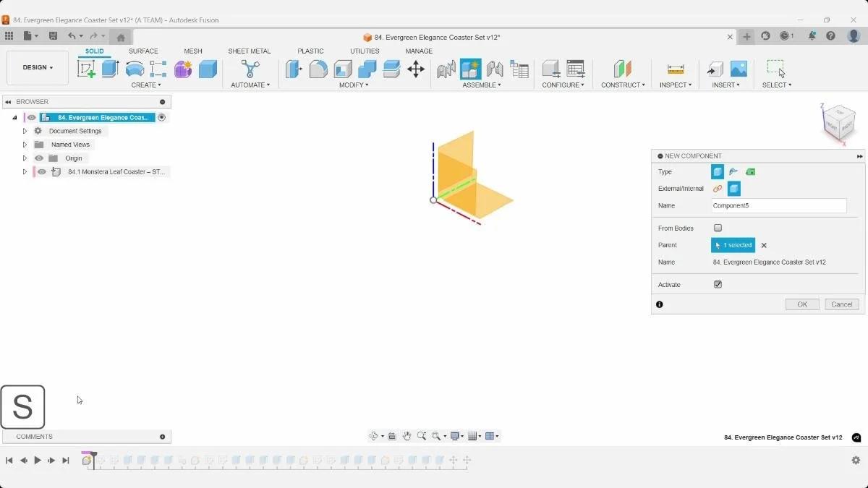Clear the Parent selection with X
This screenshot has height=488, width=868.
[x=764, y=245]
